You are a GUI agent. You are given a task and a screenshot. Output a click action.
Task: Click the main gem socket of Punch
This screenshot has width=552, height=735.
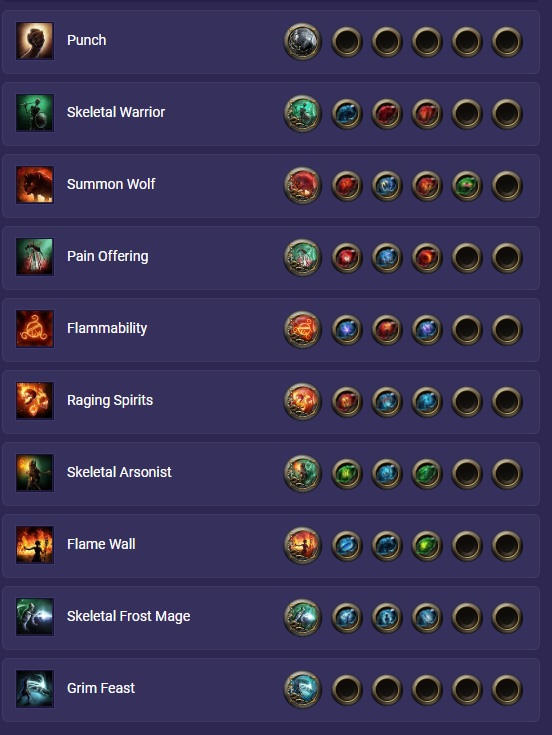pyautogui.click(x=303, y=42)
